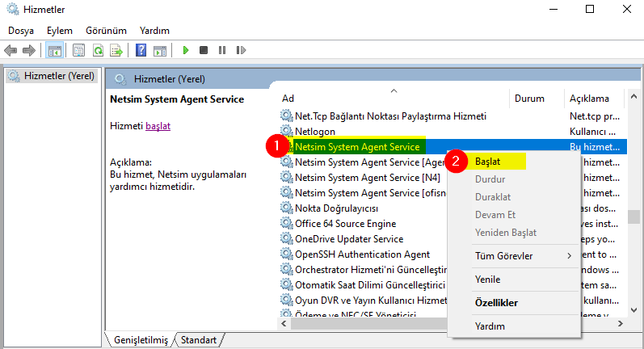This screenshot has height=349, width=644.
Task: Open the Dosya menu
Action: pos(21,31)
